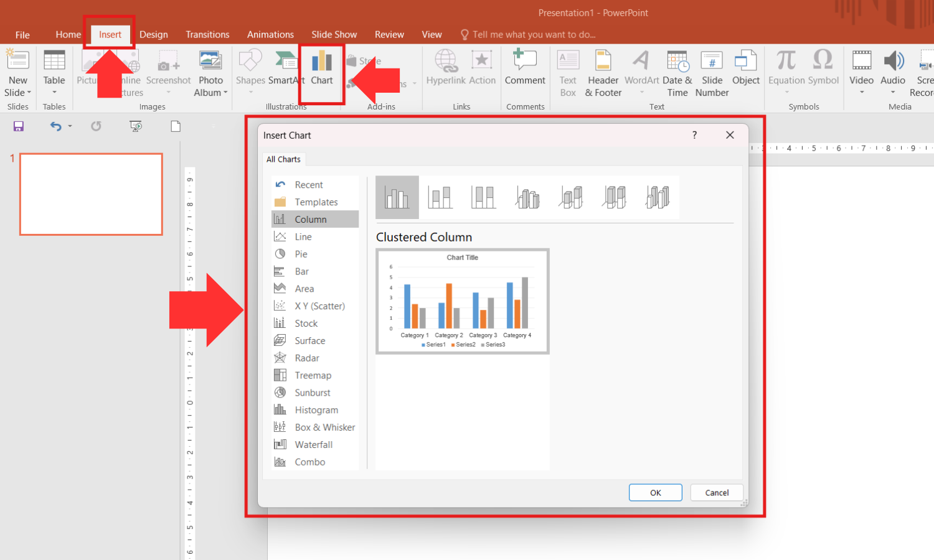Click the Clustered Column chart preview

point(463,301)
